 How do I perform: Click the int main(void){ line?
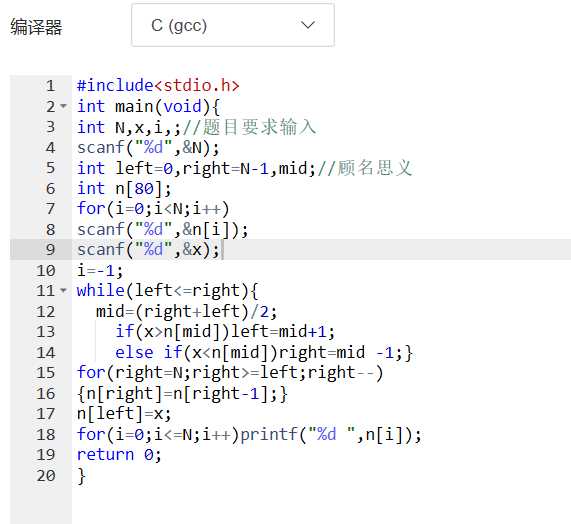[149, 107]
